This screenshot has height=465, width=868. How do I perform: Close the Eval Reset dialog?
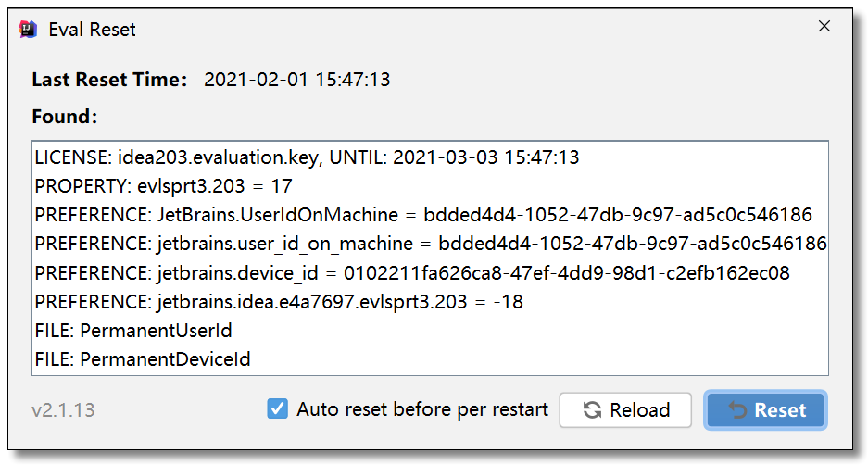pyautogui.click(x=824, y=27)
